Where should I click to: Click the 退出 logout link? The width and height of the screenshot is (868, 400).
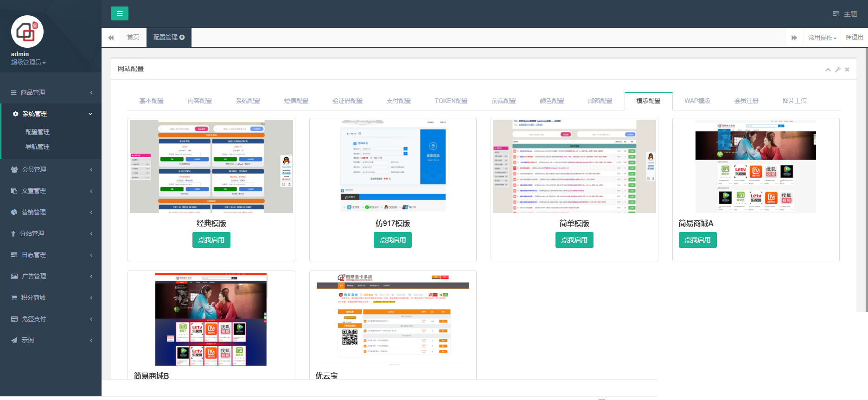coord(855,37)
